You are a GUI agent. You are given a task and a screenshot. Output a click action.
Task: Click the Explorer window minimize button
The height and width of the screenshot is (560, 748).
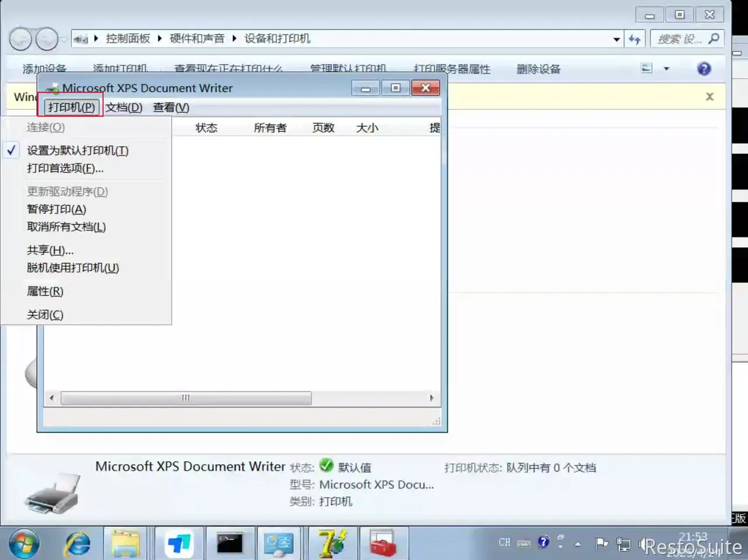click(649, 15)
